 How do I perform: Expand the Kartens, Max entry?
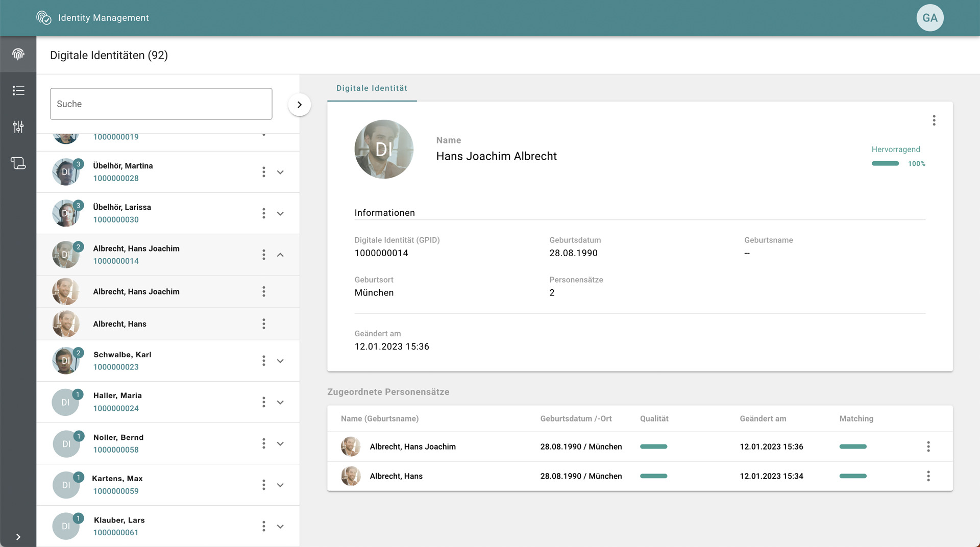(280, 485)
